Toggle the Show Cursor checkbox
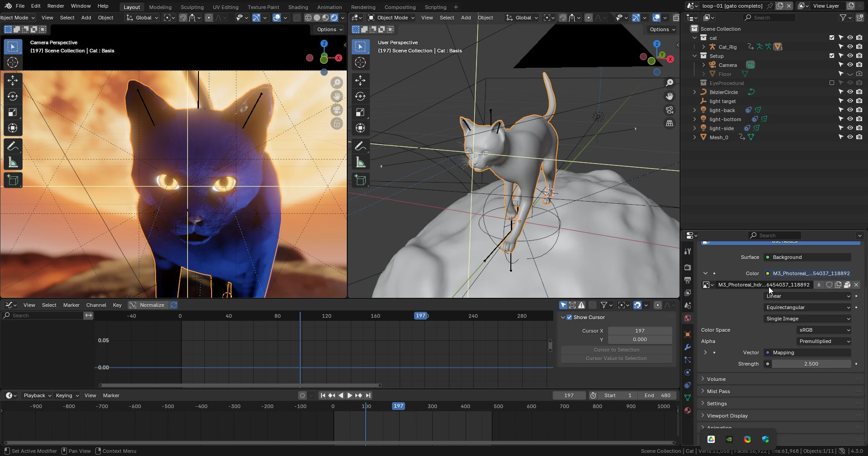The image size is (868, 456). [x=570, y=317]
